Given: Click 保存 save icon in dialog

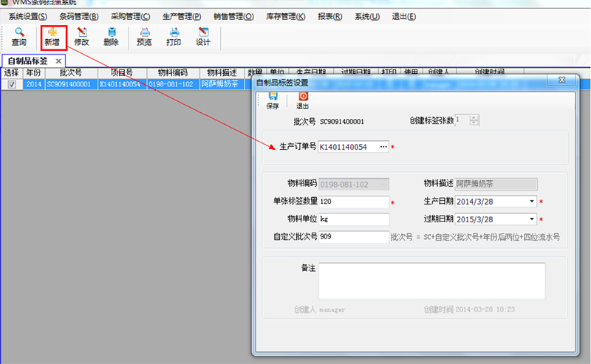Looking at the screenshot, I should coord(273,100).
